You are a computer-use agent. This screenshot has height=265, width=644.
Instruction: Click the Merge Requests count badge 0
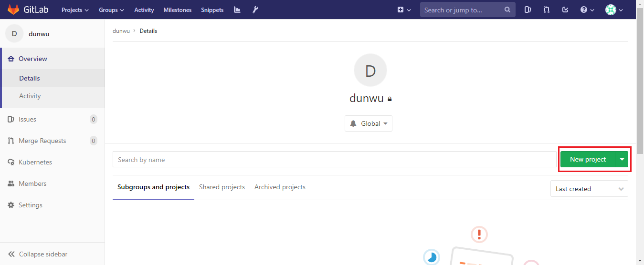click(94, 141)
